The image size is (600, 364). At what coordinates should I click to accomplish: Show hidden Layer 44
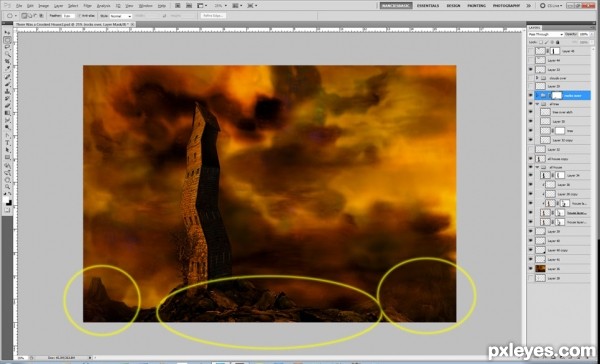[x=530, y=60]
